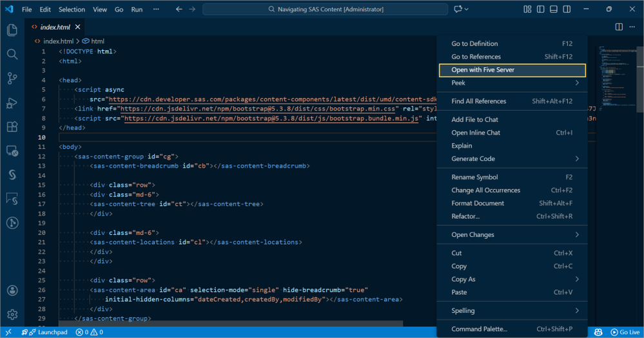Open the View menu
The image size is (644, 338).
[x=99, y=9]
